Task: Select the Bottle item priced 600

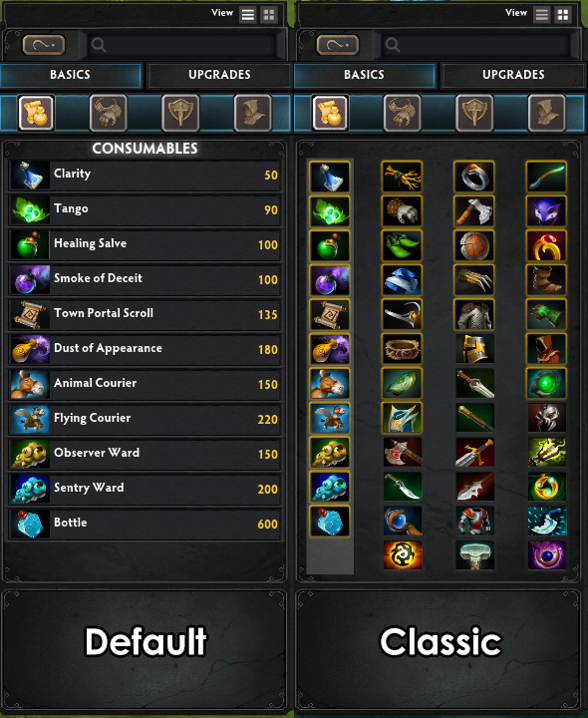Action: [145, 525]
